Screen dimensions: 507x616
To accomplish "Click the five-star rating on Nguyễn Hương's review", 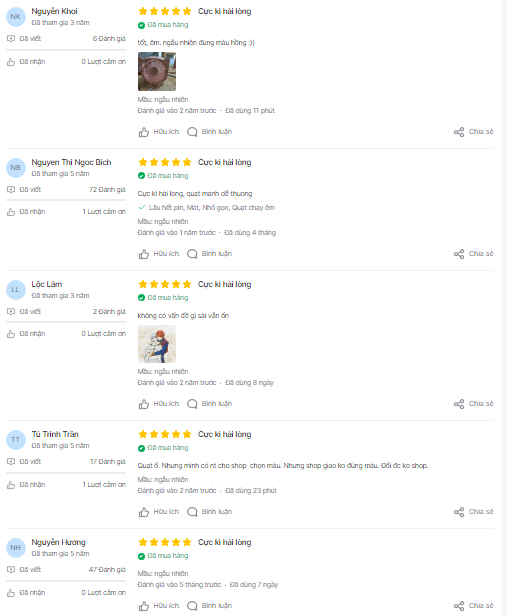I will (165, 543).
